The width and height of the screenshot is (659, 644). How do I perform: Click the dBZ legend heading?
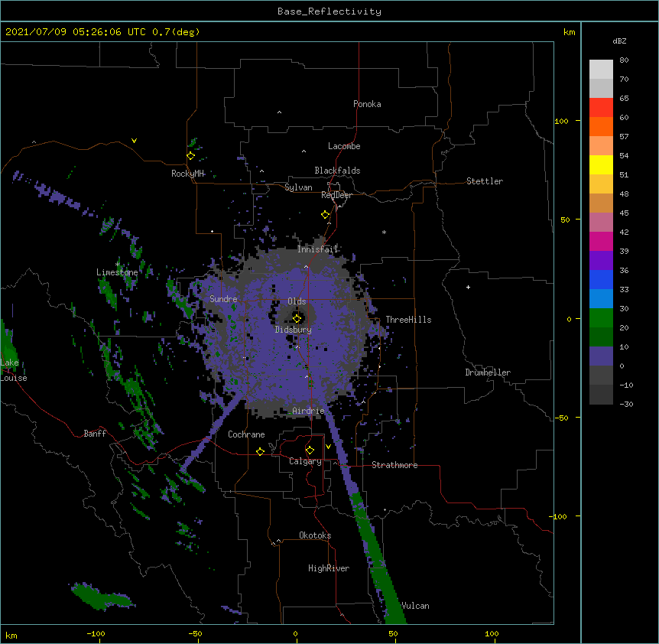[619, 41]
